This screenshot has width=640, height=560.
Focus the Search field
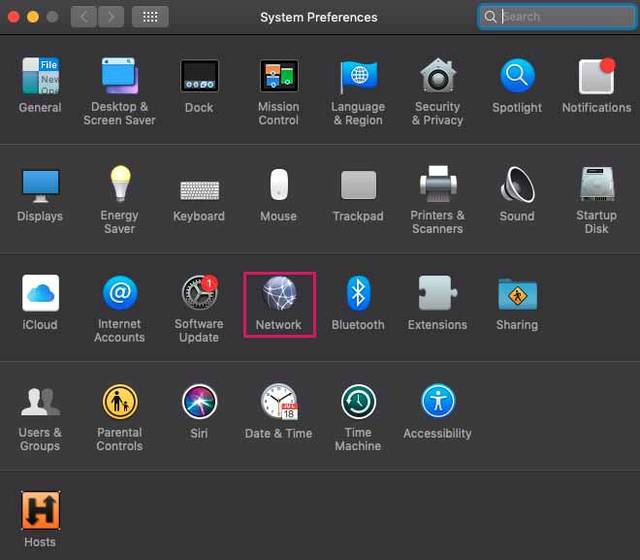coord(557,17)
